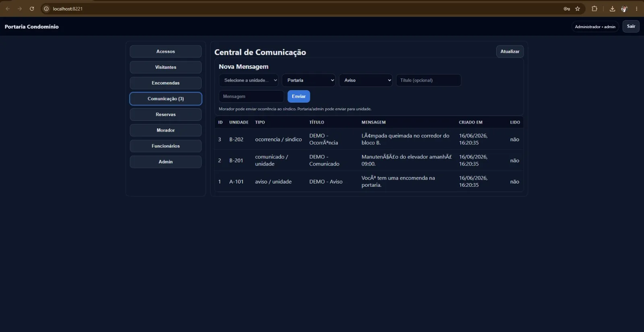This screenshot has height=332, width=644.
Task: Click the browser forward arrow
Action: pyautogui.click(x=20, y=8)
